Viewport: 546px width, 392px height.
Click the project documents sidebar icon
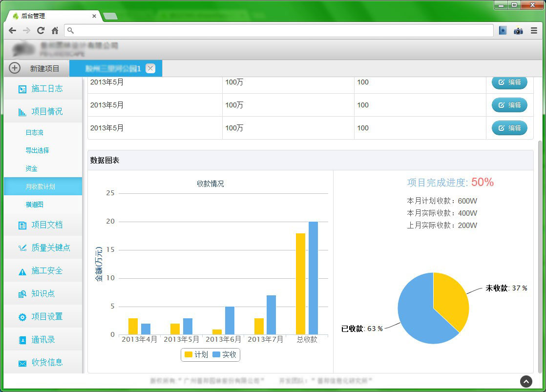pos(22,225)
